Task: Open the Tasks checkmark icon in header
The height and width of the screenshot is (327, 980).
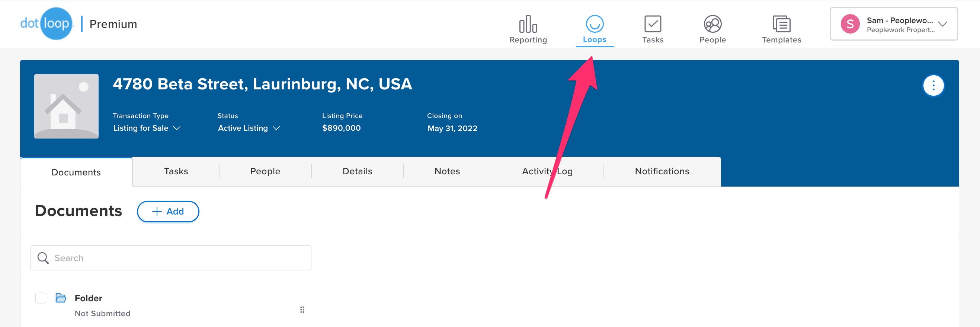Action: (x=653, y=24)
